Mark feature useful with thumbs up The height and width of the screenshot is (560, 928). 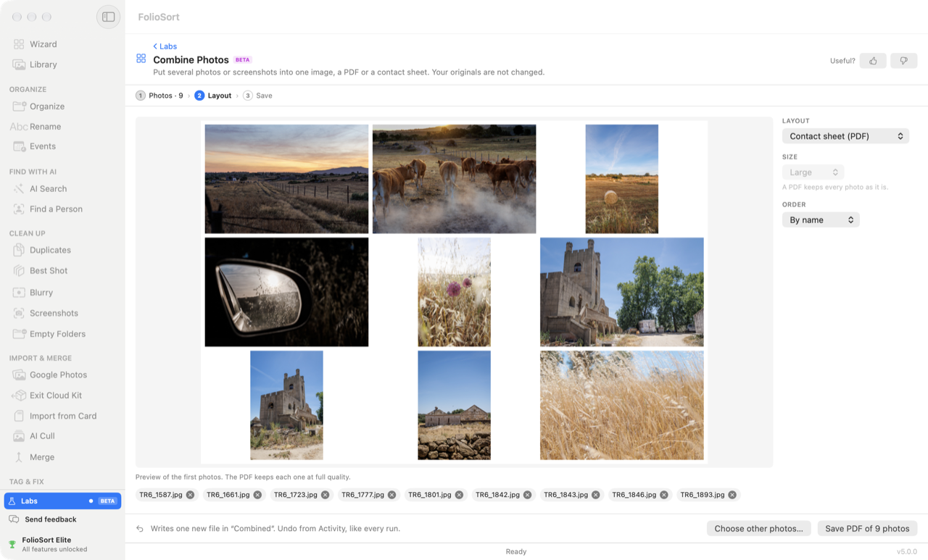click(x=873, y=61)
